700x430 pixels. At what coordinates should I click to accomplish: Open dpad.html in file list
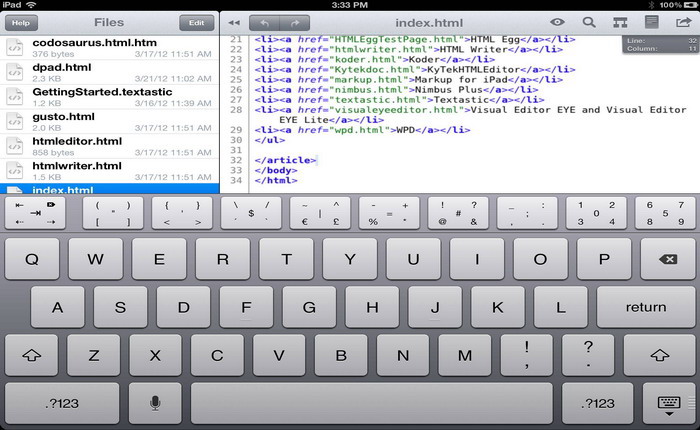click(110, 70)
